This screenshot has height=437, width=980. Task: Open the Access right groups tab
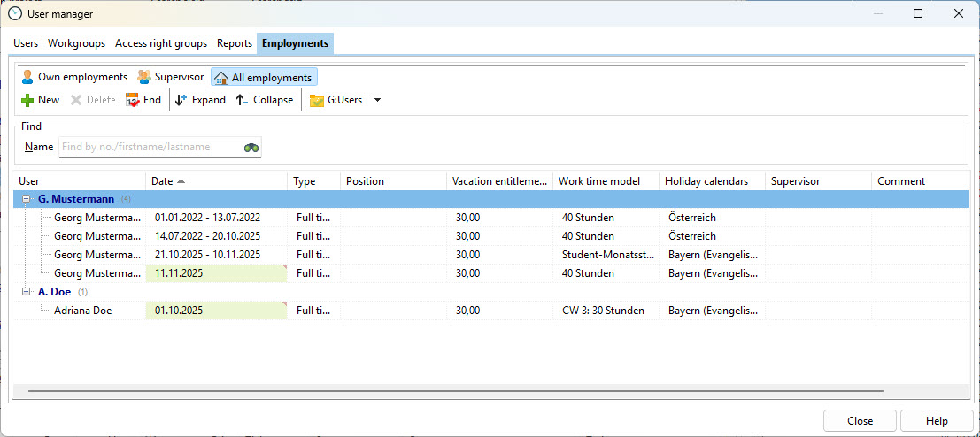click(x=161, y=43)
